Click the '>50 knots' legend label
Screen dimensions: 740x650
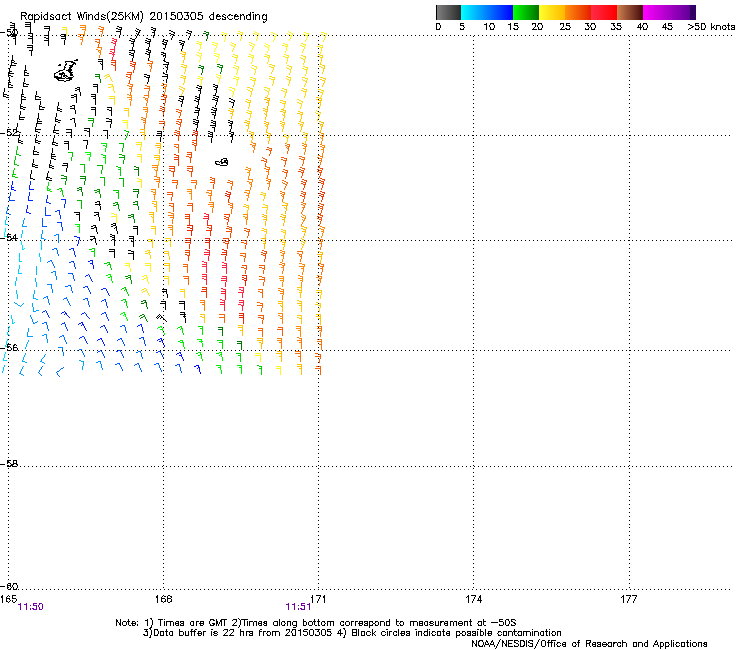coord(711,27)
